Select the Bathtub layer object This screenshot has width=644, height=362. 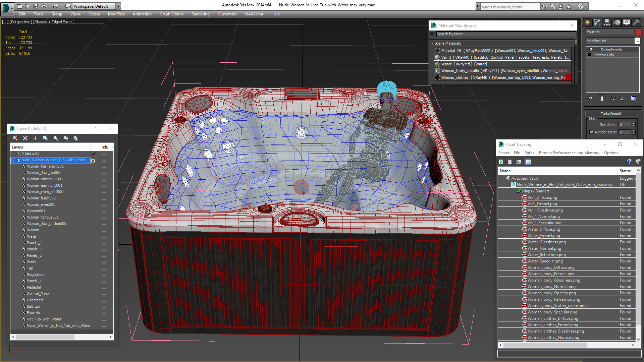[x=33, y=306]
